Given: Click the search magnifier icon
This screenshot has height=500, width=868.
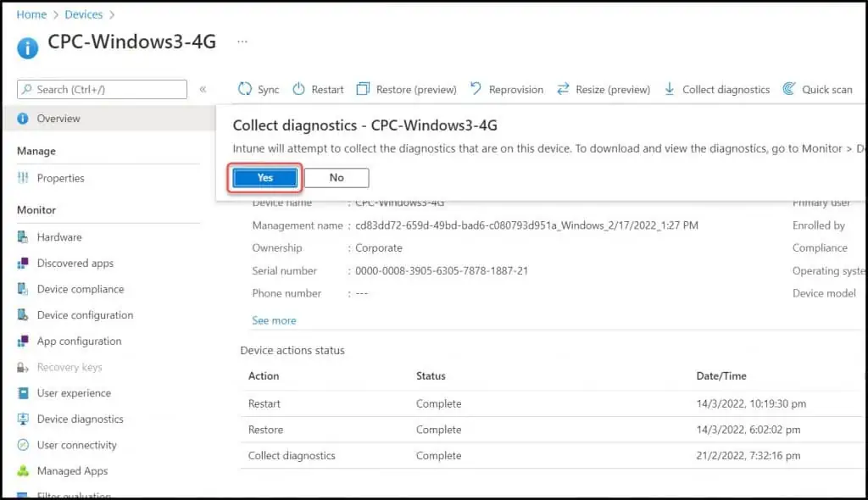Looking at the screenshot, I should (26, 89).
